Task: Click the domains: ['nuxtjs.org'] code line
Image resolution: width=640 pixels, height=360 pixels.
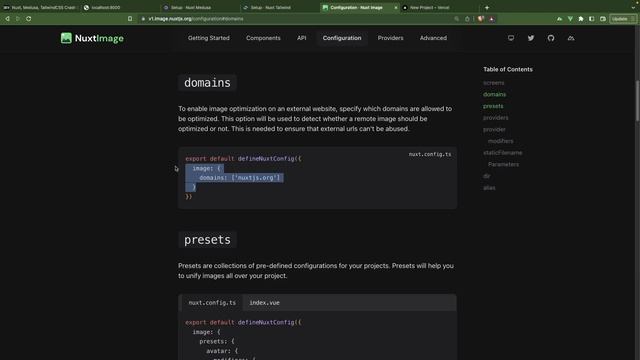Action: [240, 178]
